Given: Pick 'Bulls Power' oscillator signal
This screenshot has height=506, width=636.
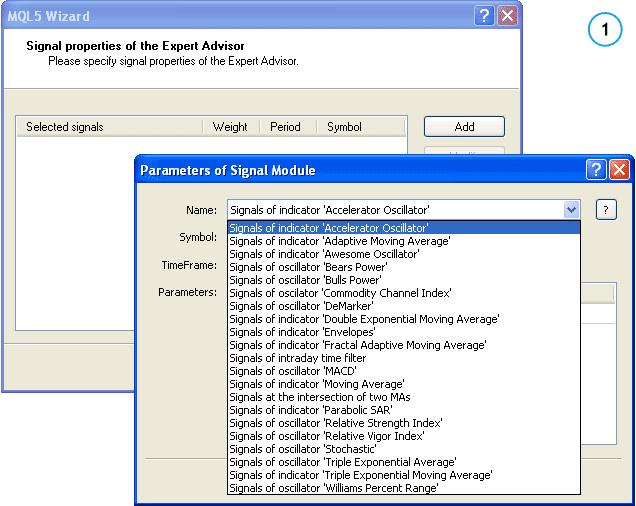Looking at the screenshot, I should point(404,280).
